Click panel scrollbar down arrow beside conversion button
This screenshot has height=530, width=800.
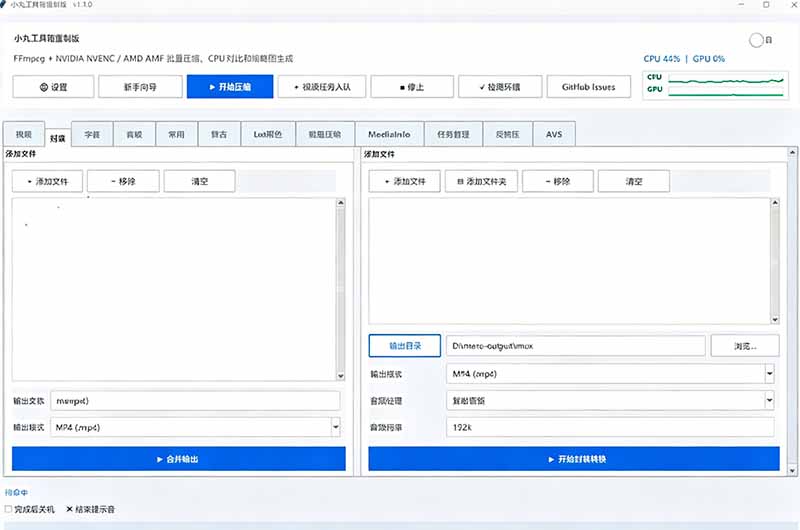792,471
